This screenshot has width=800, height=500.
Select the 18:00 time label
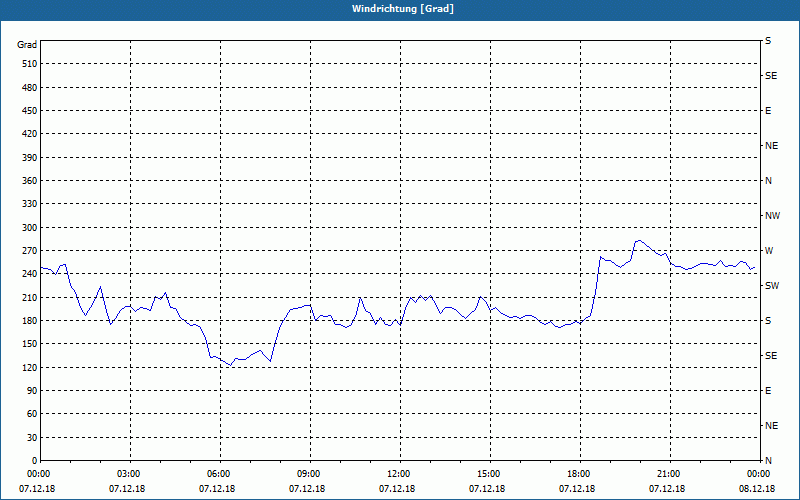point(580,474)
